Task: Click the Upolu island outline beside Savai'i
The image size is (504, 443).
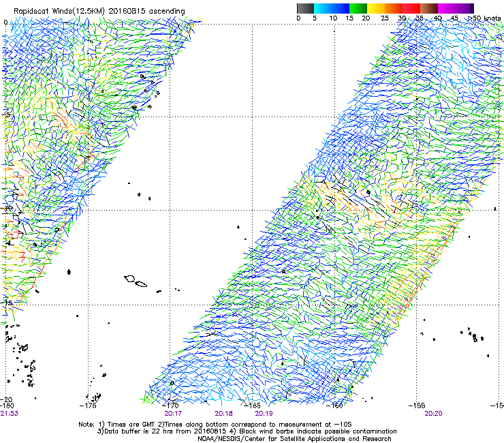Action: tap(141, 284)
